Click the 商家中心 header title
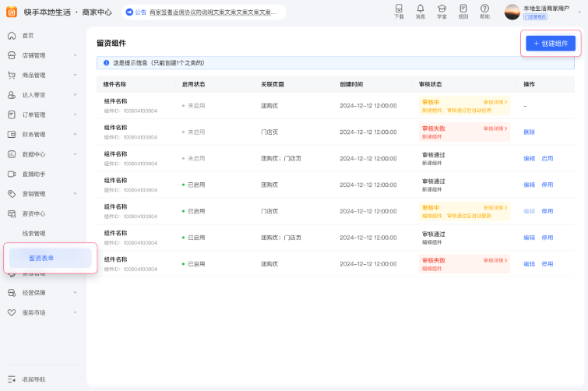588x391 pixels. click(97, 12)
